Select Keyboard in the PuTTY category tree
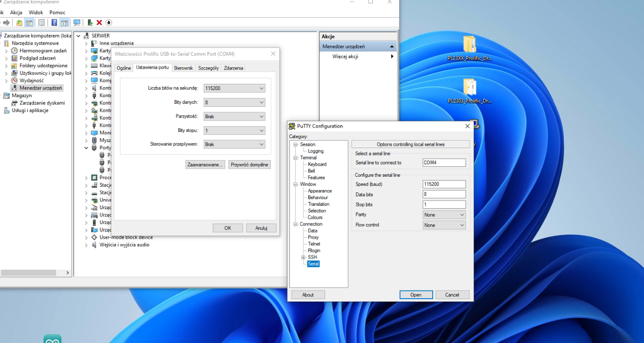 tap(317, 164)
